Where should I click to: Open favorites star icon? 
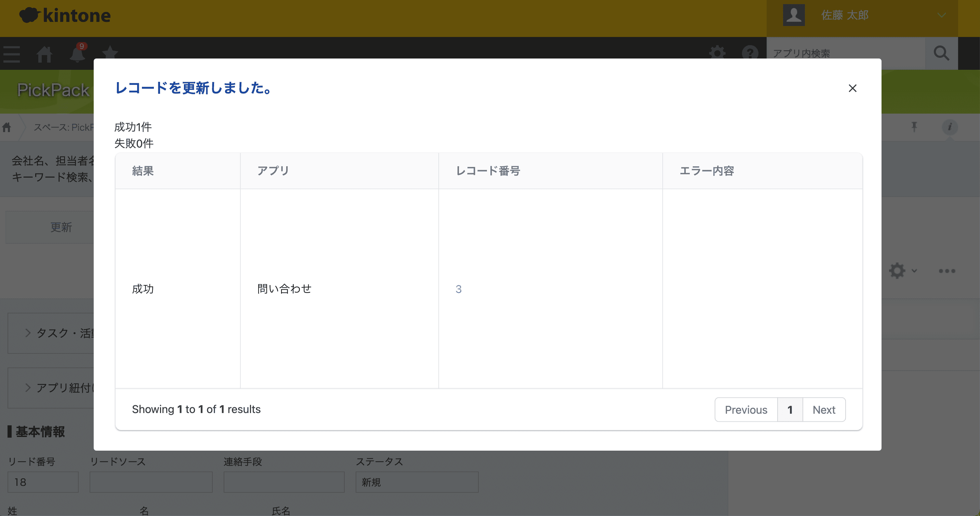[x=110, y=53]
